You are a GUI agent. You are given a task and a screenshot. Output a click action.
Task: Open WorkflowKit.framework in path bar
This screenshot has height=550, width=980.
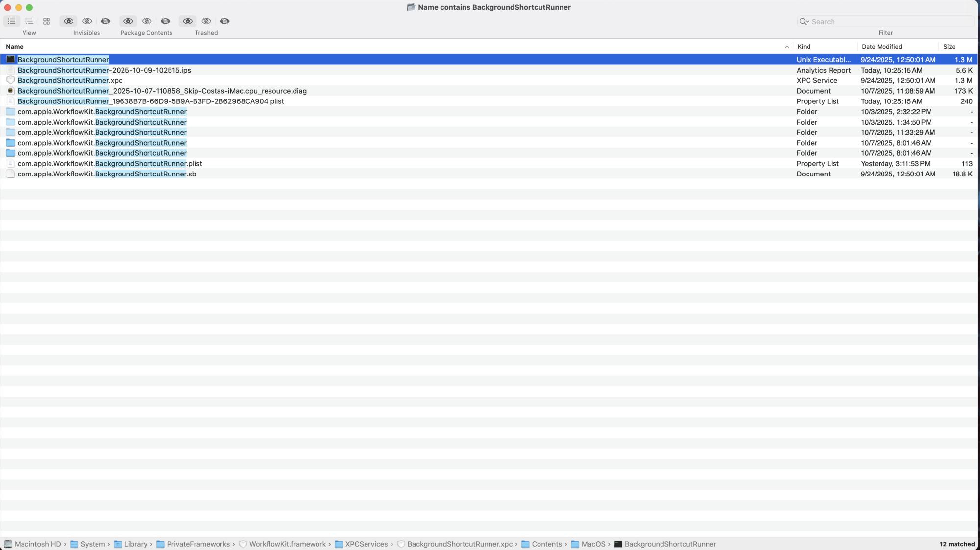pos(287,544)
